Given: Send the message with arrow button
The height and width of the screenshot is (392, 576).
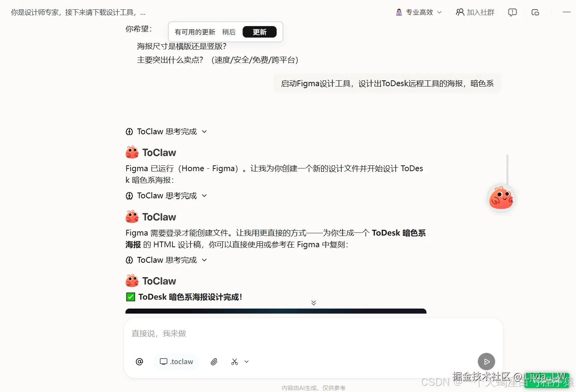Looking at the screenshot, I should tap(486, 362).
